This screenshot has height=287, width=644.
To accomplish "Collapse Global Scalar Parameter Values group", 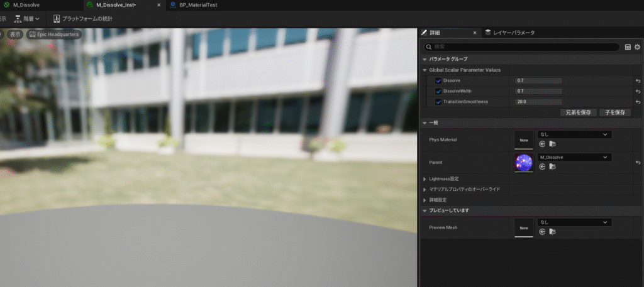I will point(425,70).
